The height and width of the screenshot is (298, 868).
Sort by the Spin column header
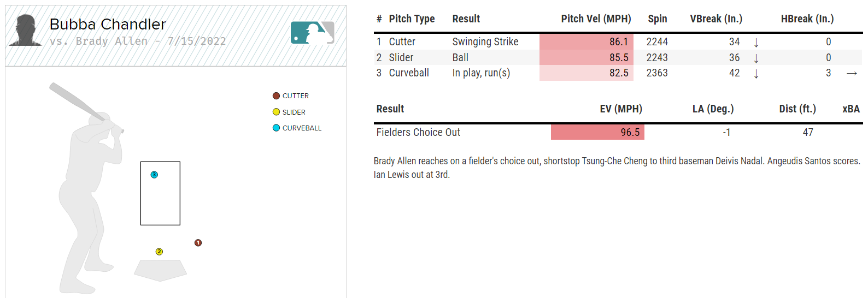(x=658, y=19)
